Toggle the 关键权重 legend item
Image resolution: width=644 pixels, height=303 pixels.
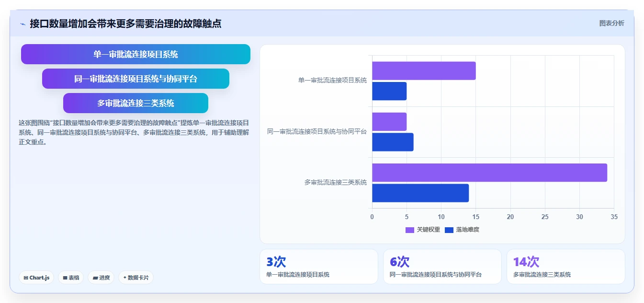[422, 230]
